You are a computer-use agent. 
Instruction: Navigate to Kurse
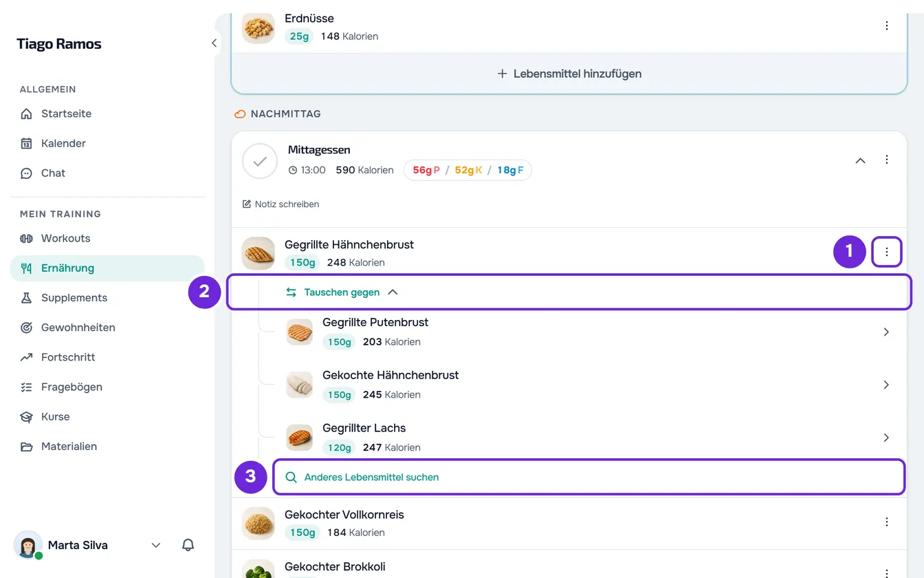tap(107, 416)
